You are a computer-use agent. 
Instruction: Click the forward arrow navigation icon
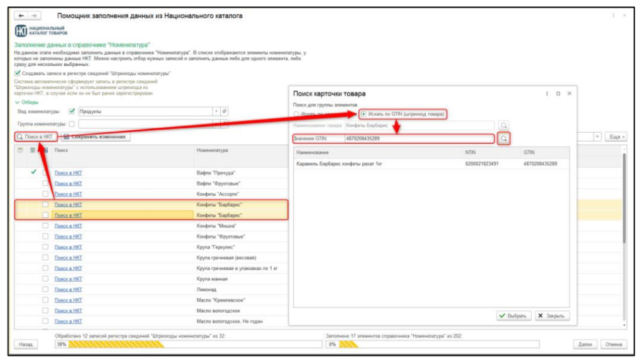click(x=32, y=15)
